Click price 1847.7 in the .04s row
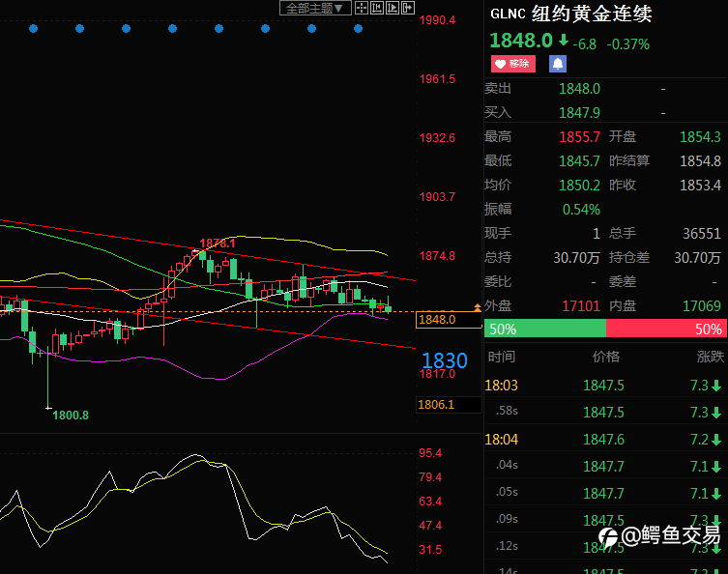 tap(603, 467)
